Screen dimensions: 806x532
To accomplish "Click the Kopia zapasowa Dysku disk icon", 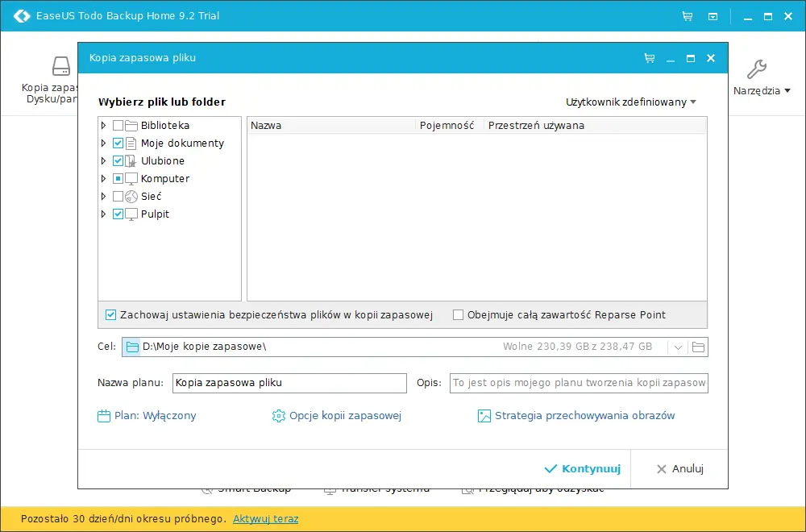I will click(x=61, y=66).
